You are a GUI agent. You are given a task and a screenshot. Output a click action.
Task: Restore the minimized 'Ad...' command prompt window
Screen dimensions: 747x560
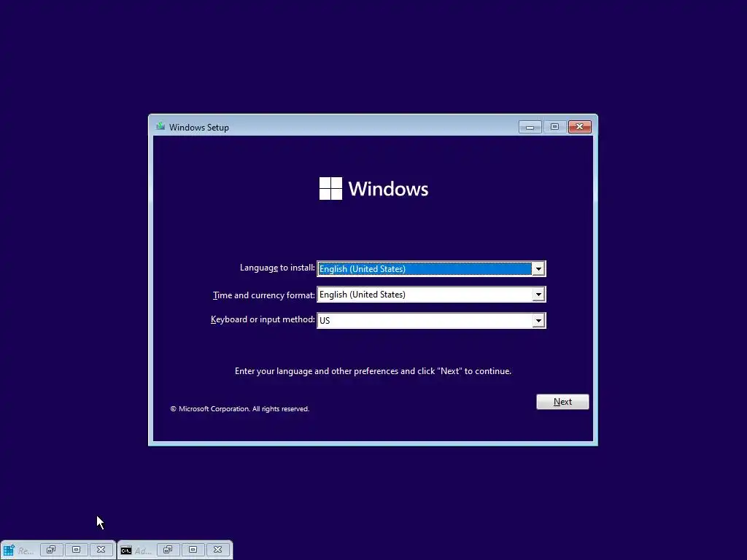click(x=168, y=550)
